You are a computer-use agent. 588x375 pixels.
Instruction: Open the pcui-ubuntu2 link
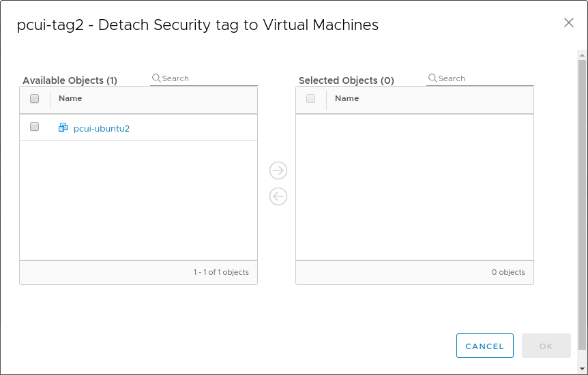click(x=102, y=128)
